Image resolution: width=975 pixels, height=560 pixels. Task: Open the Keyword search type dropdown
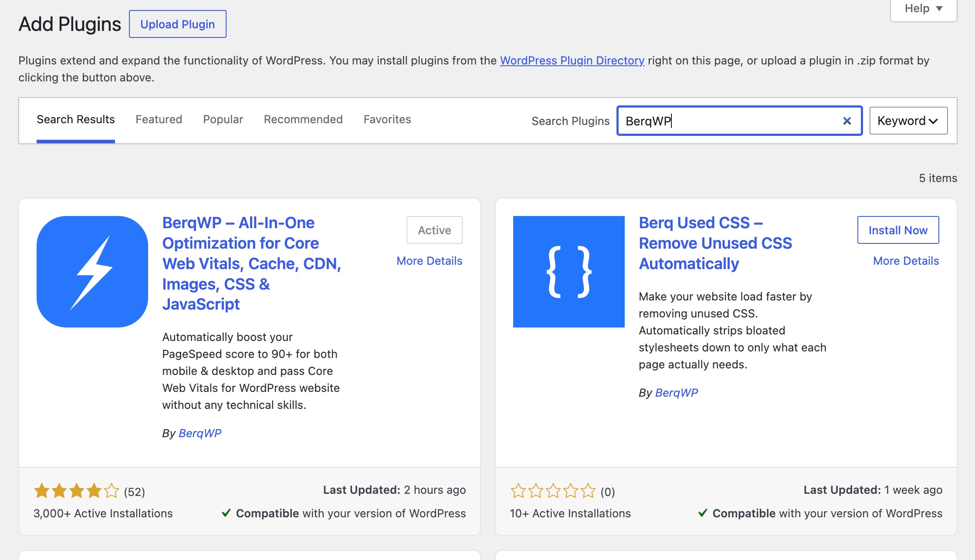tap(908, 121)
